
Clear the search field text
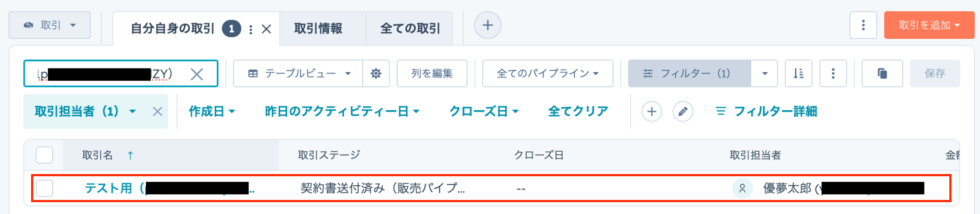pos(197,74)
